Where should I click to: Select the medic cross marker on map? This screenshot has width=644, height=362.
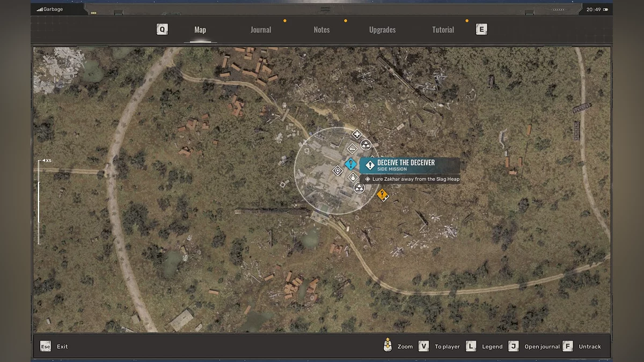(x=356, y=134)
